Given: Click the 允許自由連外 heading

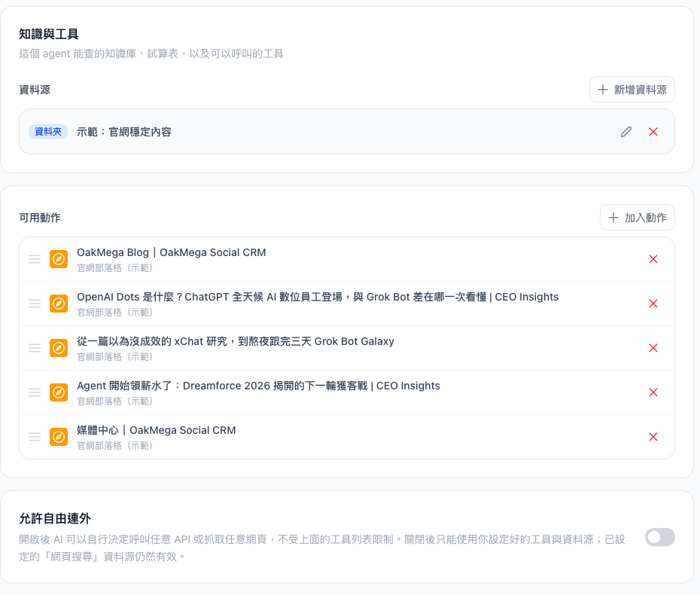Looking at the screenshot, I should (55, 519).
